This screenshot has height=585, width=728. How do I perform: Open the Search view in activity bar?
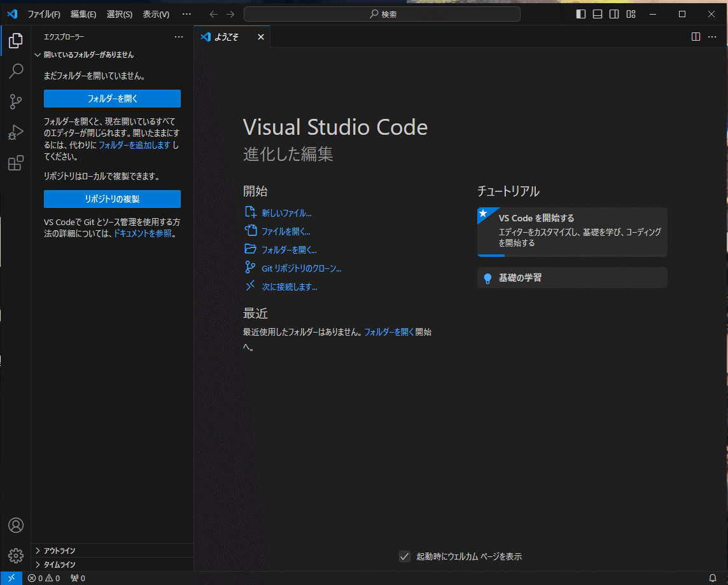pos(15,71)
